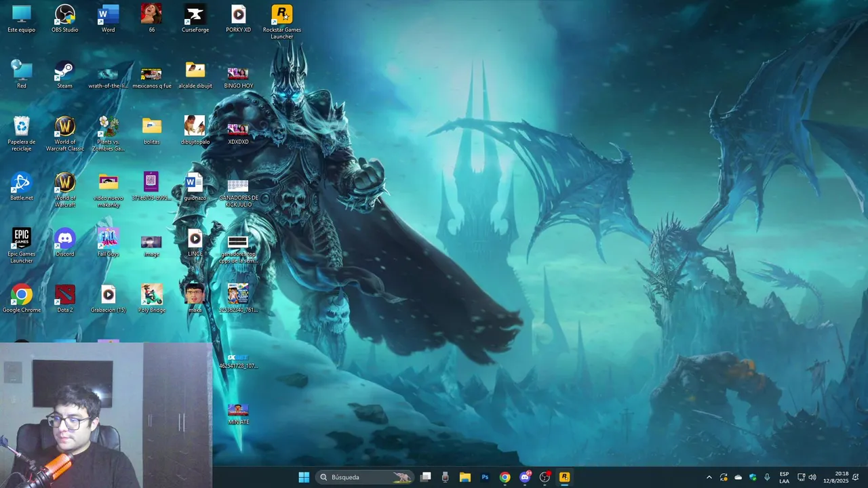Viewport: 868px width, 488px height.
Task: Switch to Chrome in the taskbar
Action: point(505,477)
